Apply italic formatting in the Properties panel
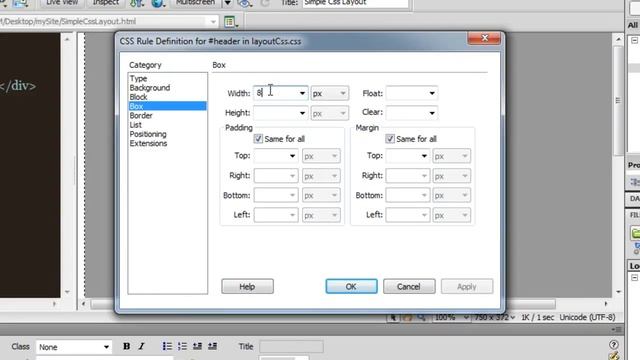Image resolution: width=640 pixels, height=360 pixels. (141, 347)
